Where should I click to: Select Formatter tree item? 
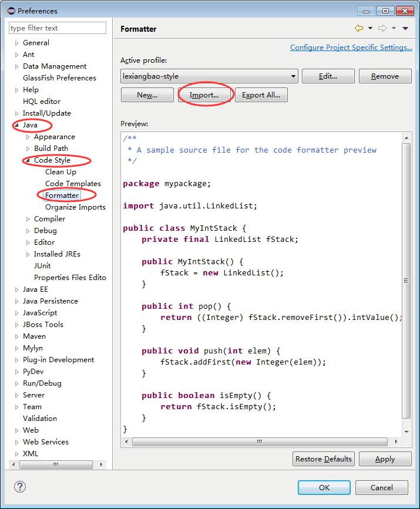click(62, 195)
